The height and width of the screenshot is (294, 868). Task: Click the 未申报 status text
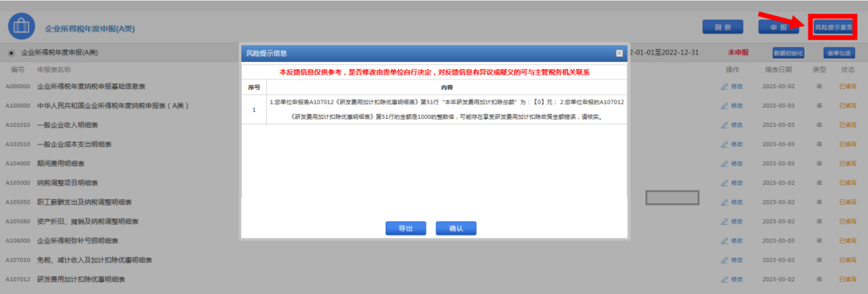tap(738, 52)
